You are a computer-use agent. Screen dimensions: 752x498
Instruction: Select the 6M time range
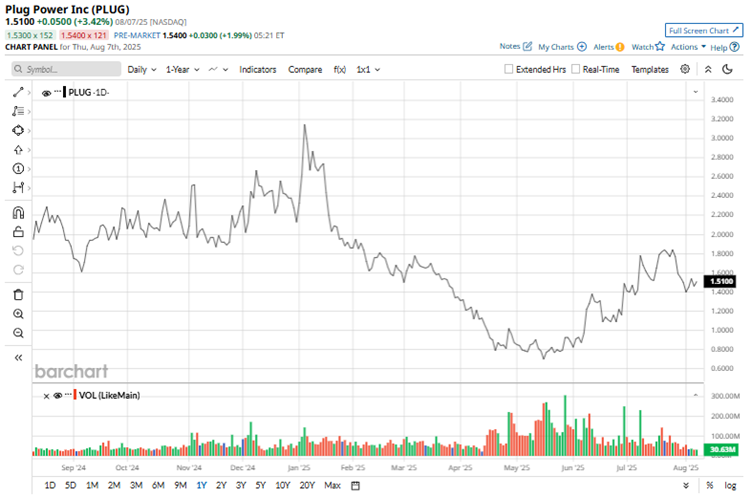pos(158,486)
